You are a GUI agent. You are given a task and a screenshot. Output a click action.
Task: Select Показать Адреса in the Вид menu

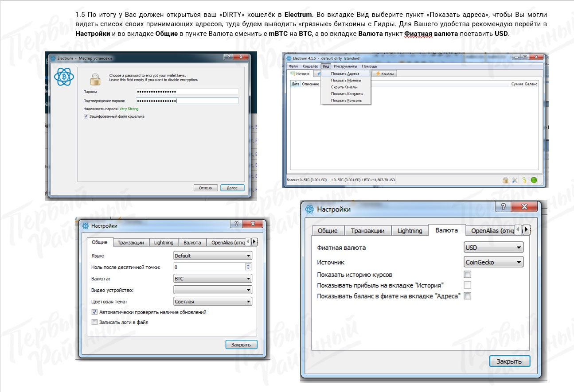pos(346,74)
